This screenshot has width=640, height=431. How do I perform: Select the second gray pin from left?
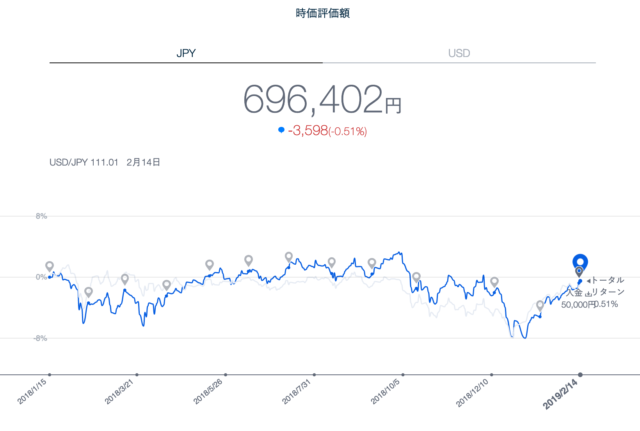click(89, 292)
